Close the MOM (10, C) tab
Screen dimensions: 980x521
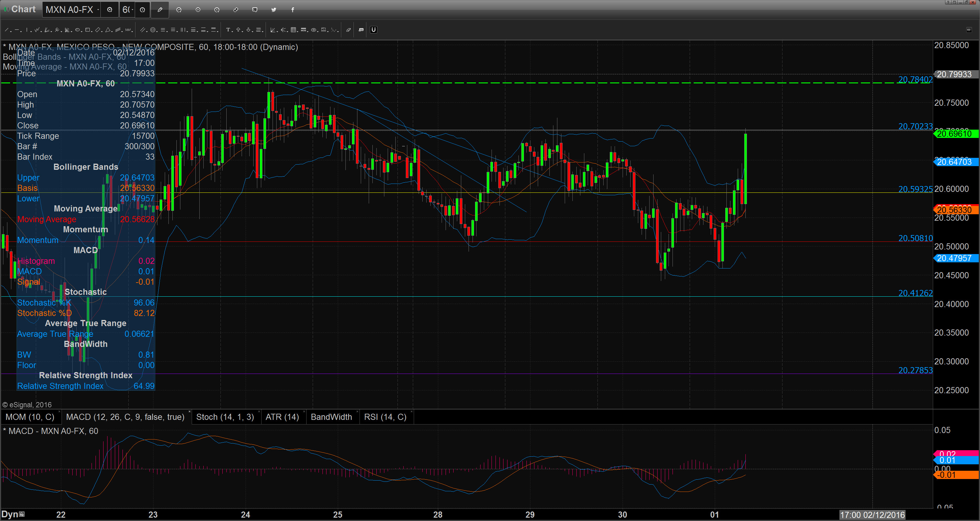[x=59, y=412]
